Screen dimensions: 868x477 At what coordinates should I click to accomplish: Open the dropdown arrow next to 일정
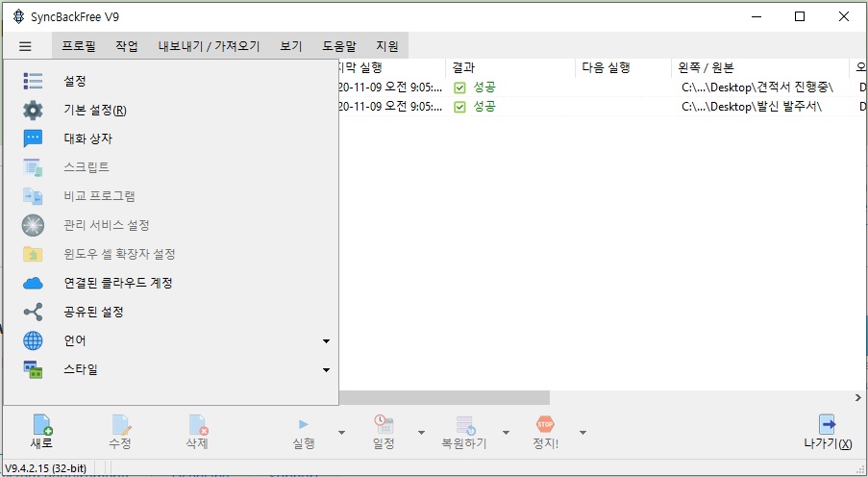(421, 433)
